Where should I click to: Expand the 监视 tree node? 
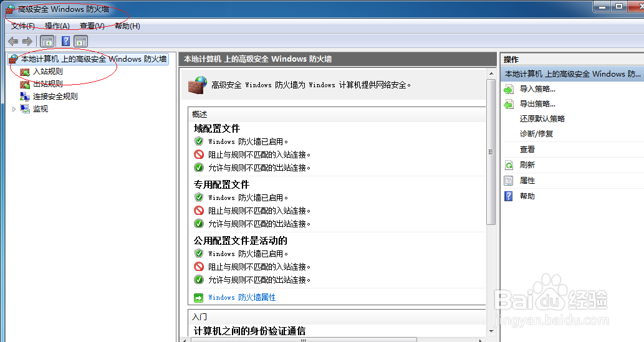pyautogui.click(x=14, y=109)
